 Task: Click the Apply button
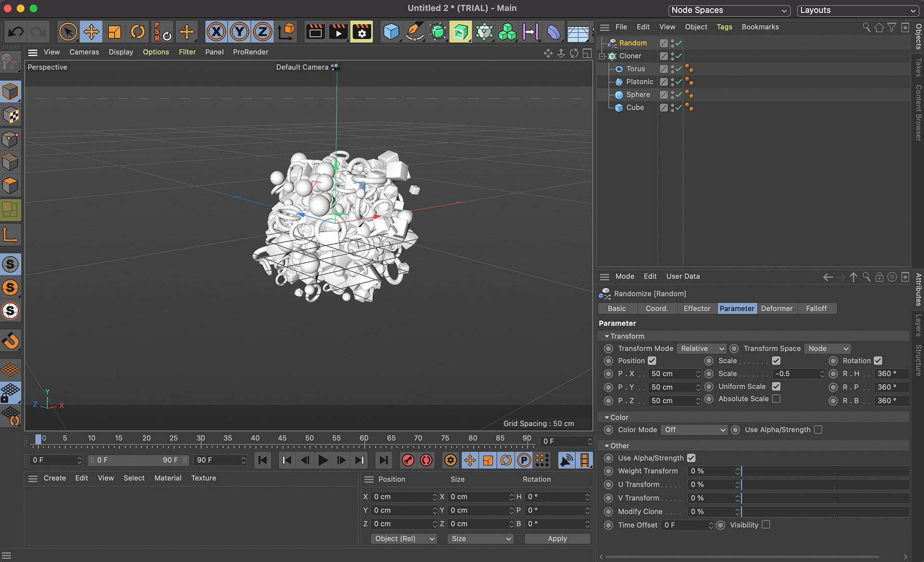click(x=557, y=538)
